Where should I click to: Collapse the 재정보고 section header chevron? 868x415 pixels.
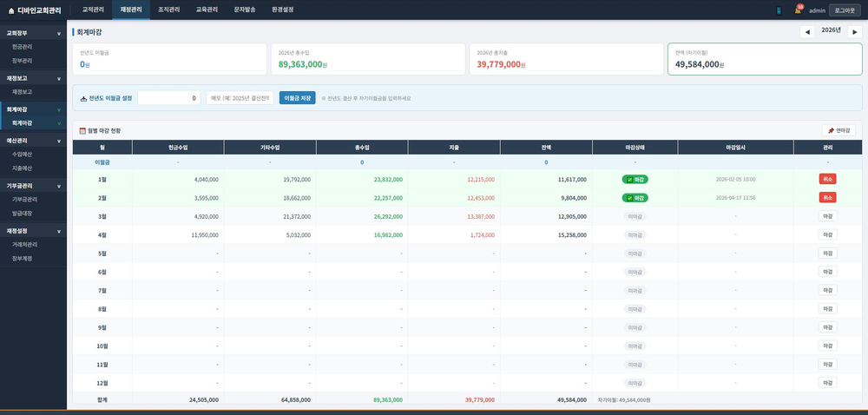pos(59,79)
